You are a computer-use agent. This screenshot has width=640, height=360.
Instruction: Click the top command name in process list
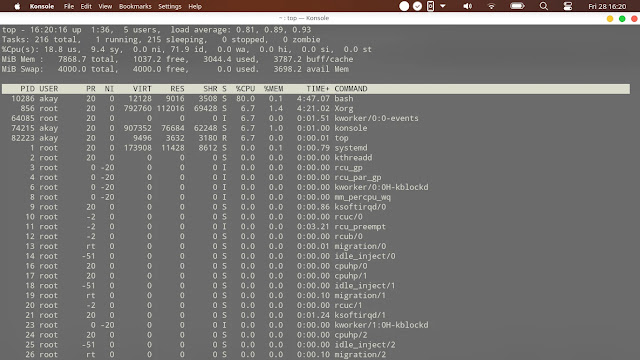tap(341, 138)
